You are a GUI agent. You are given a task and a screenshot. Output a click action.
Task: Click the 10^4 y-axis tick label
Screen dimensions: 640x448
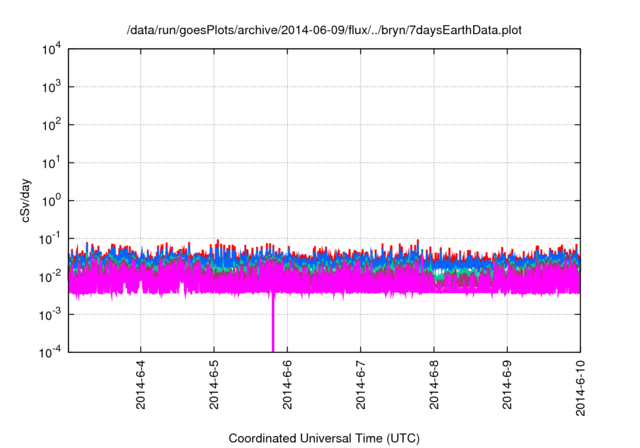click(x=52, y=49)
